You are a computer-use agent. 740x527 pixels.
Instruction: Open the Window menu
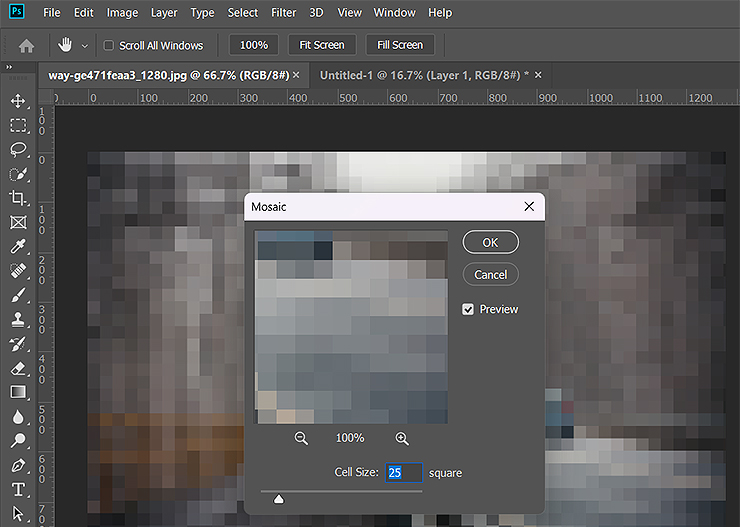pos(395,13)
